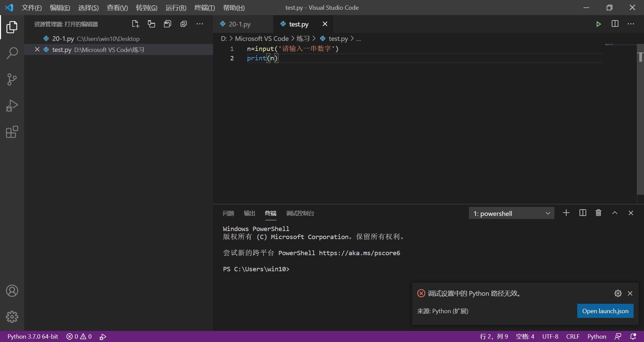This screenshot has width=644, height=342.
Task: Dismiss the Python path error notification
Action: click(x=630, y=293)
